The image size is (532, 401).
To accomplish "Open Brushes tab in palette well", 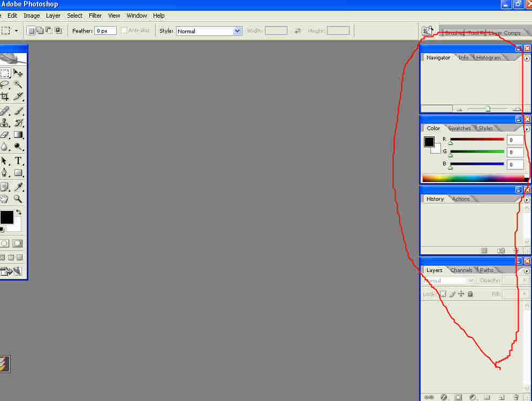I will (x=454, y=33).
